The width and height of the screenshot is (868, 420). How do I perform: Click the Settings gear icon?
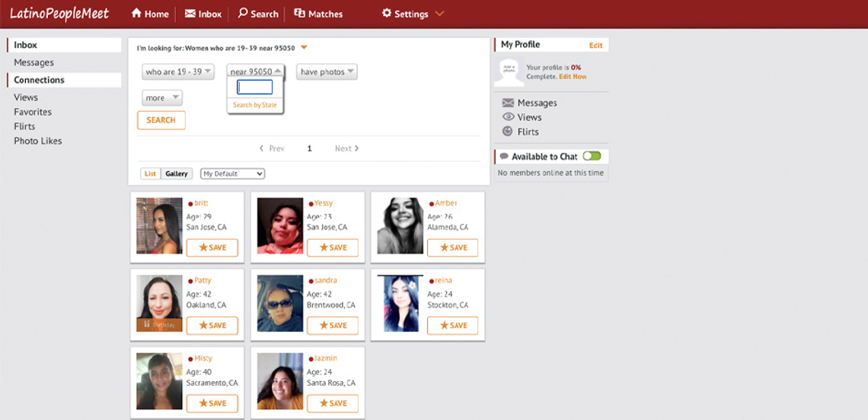[386, 13]
